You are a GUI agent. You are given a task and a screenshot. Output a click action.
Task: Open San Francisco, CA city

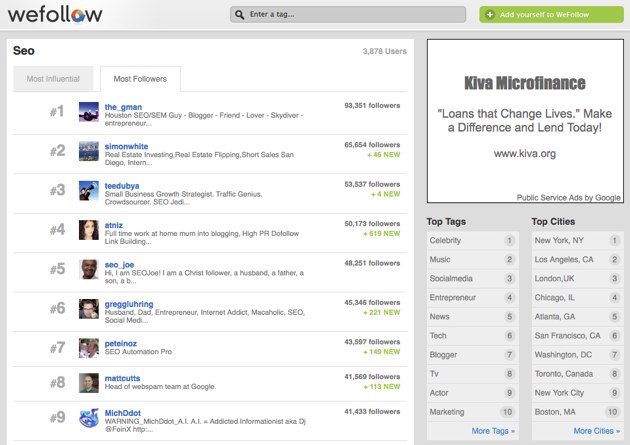(577, 336)
